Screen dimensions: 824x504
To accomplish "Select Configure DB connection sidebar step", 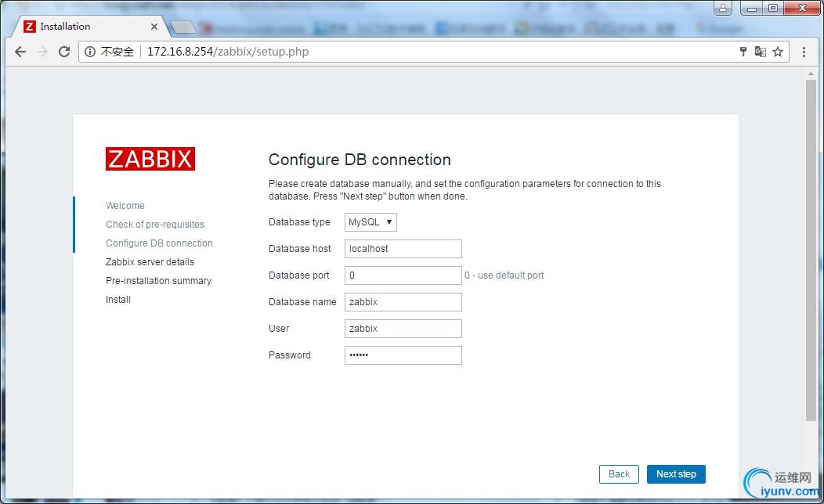I will tap(159, 243).
